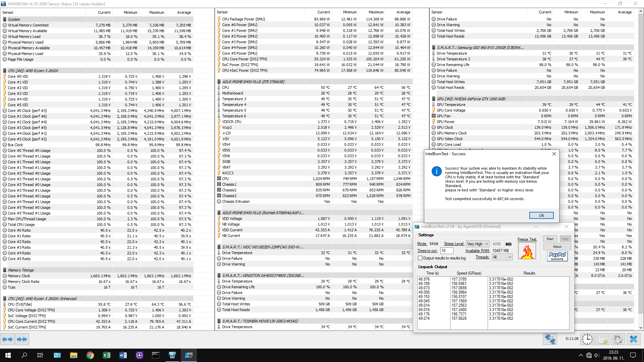Click the shrink-layout arrows icon in HWiNFO toolbar
This screenshot has height=362, width=644.
point(22,339)
